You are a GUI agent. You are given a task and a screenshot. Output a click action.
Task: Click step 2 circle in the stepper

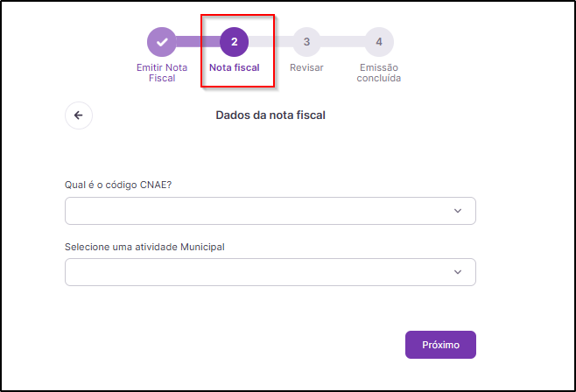pos(234,42)
